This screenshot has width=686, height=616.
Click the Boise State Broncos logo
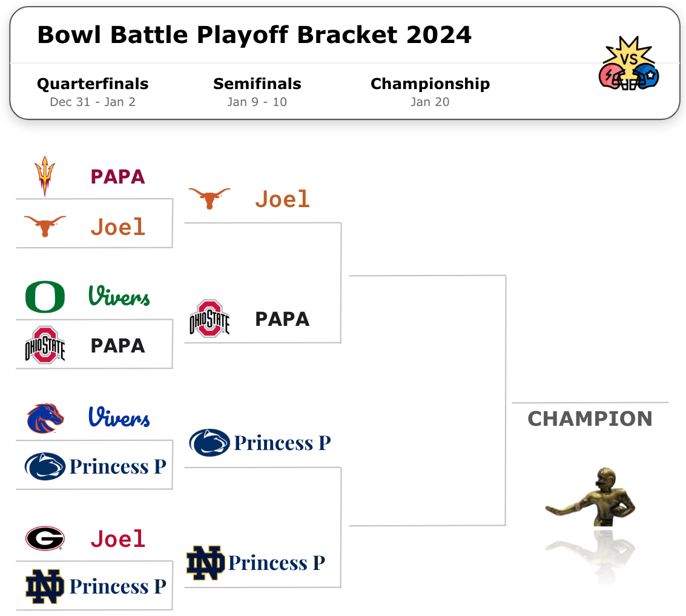click(x=45, y=419)
